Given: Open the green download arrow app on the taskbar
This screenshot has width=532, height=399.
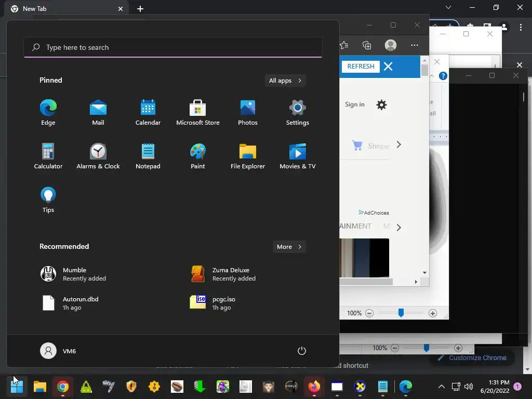Looking at the screenshot, I should tap(200, 387).
